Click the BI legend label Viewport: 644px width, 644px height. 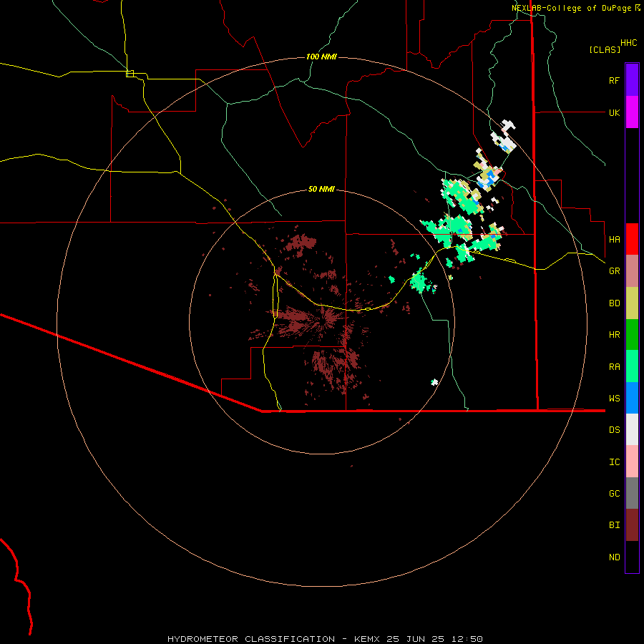point(614,525)
